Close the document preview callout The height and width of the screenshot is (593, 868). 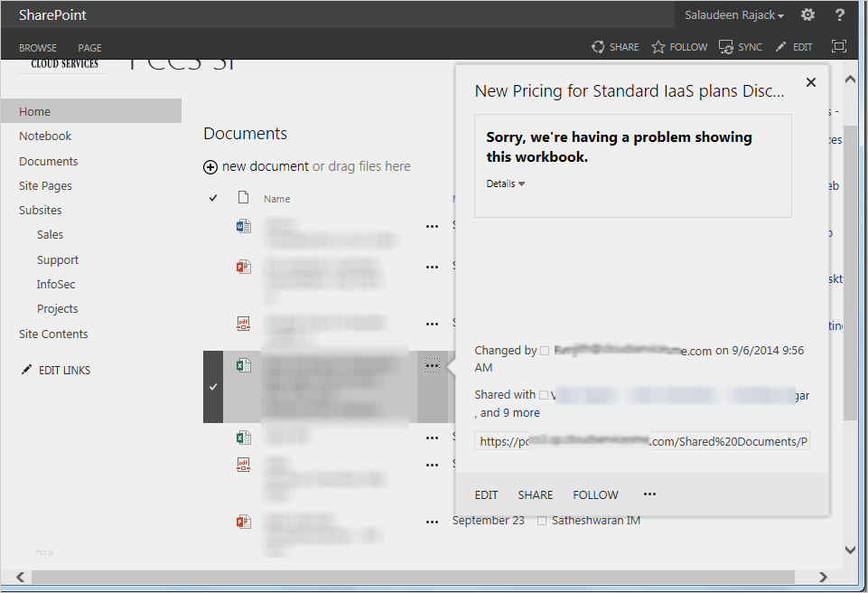[x=810, y=82]
